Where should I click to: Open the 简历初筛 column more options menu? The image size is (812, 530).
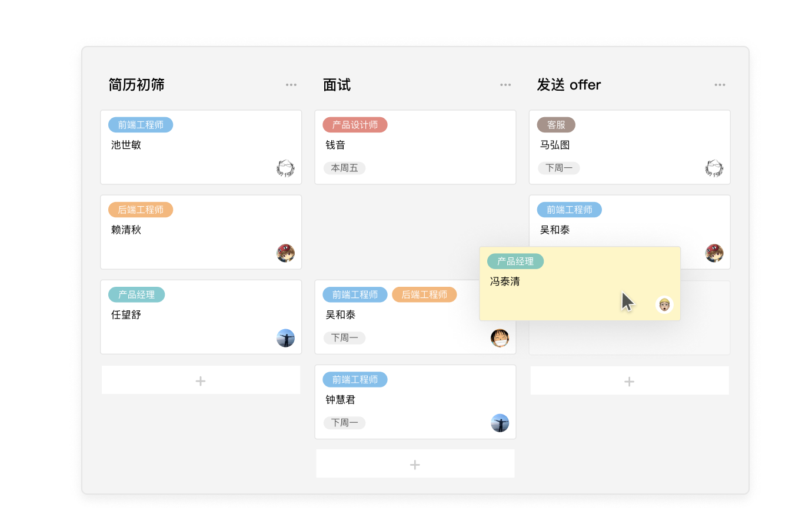pyautogui.click(x=291, y=85)
